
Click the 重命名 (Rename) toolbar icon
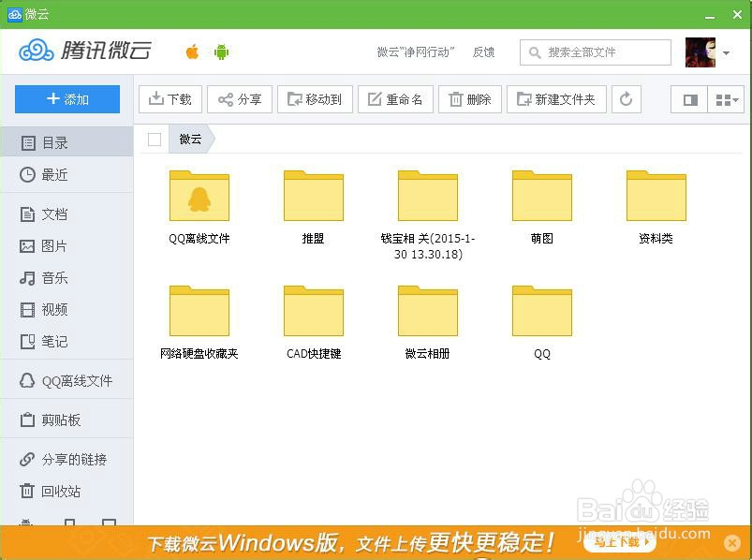394,98
